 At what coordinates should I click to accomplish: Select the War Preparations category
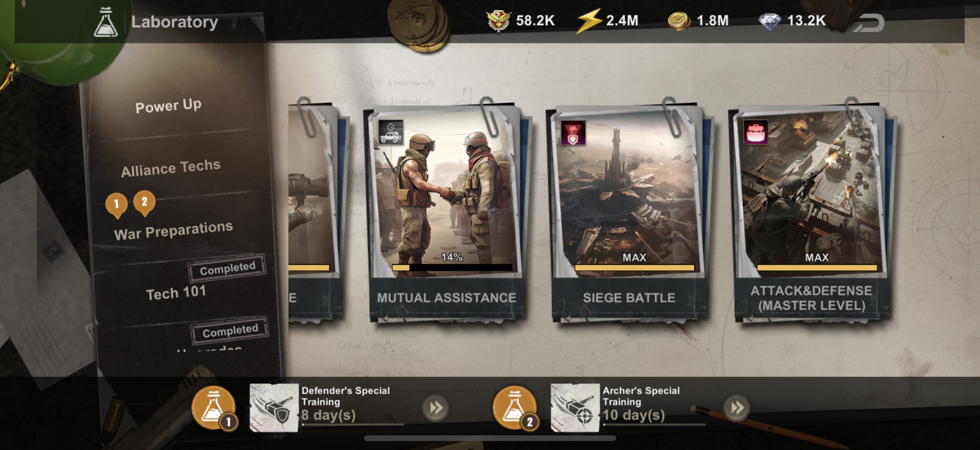(173, 231)
